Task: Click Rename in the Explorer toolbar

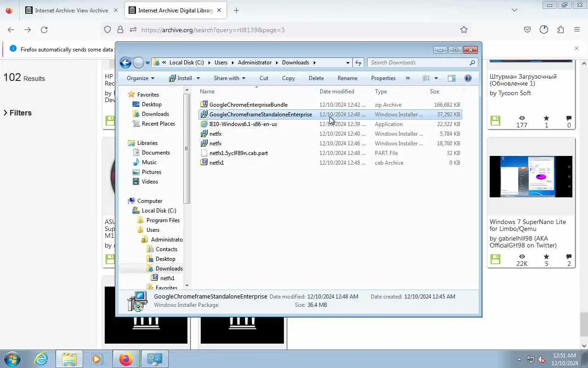Action: click(x=347, y=78)
